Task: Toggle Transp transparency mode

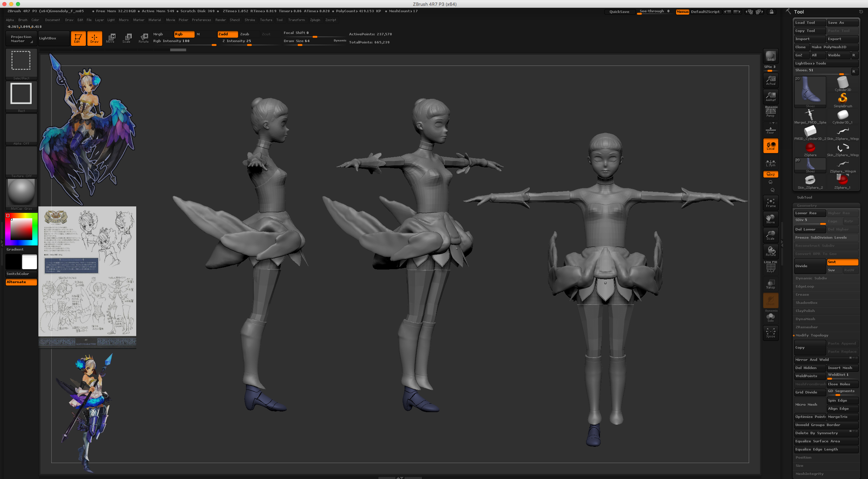Action: pyautogui.click(x=770, y=284)
